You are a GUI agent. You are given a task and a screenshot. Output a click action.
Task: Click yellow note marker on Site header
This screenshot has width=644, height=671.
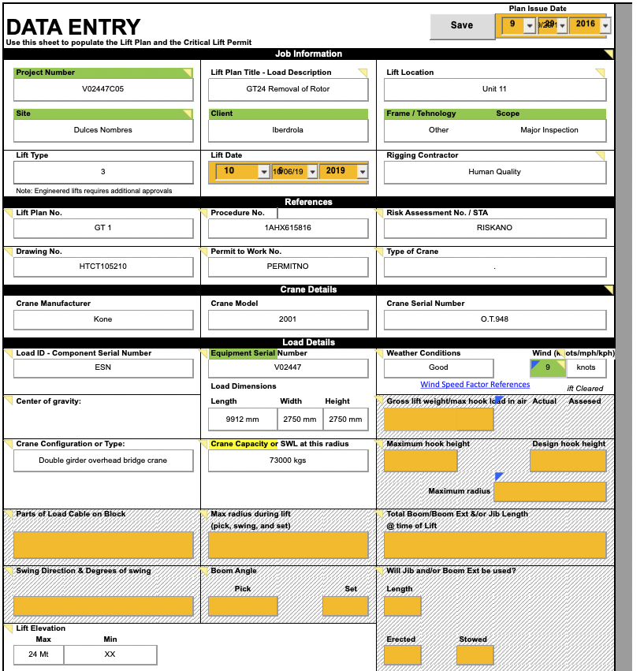tap(188, 114)
